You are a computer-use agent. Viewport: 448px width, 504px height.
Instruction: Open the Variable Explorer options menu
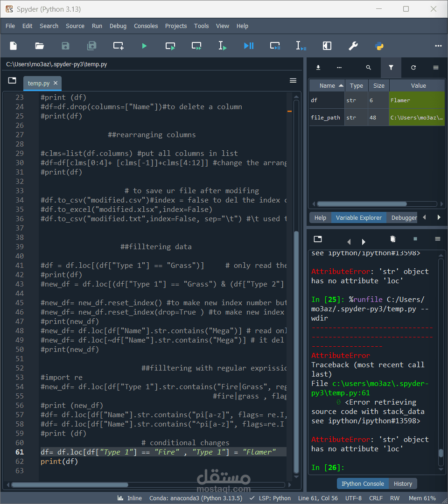436,68
